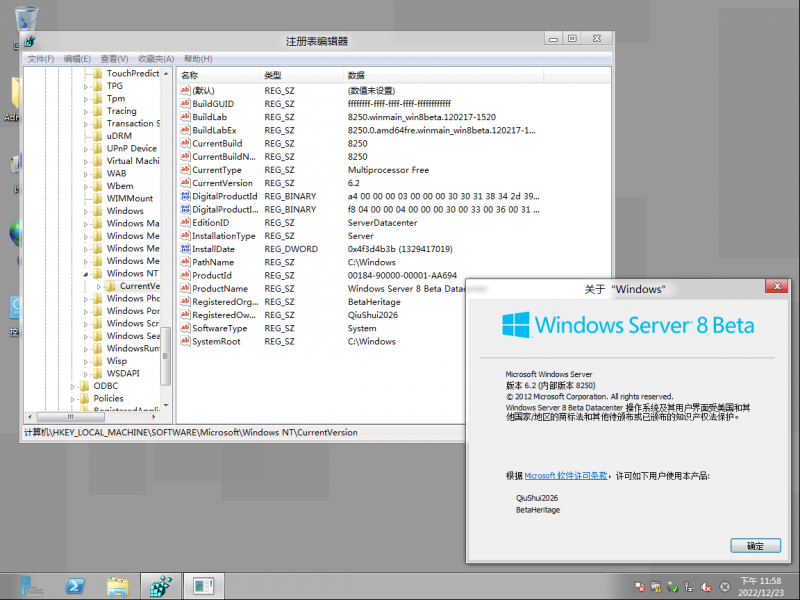
Task: Select the CurrentType string icon
Action: pos(185,170)
